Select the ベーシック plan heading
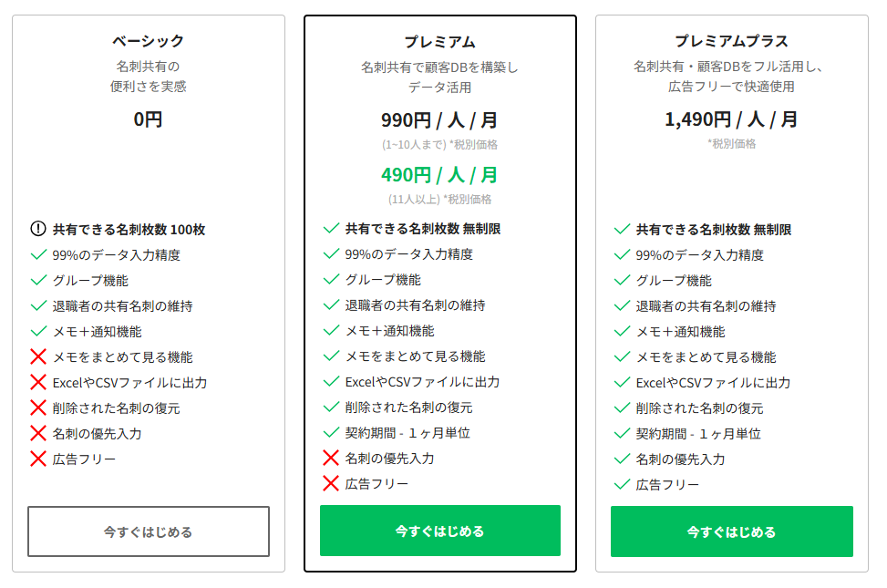Viewport: 887px width, 588px height. [x=148, y=41]
